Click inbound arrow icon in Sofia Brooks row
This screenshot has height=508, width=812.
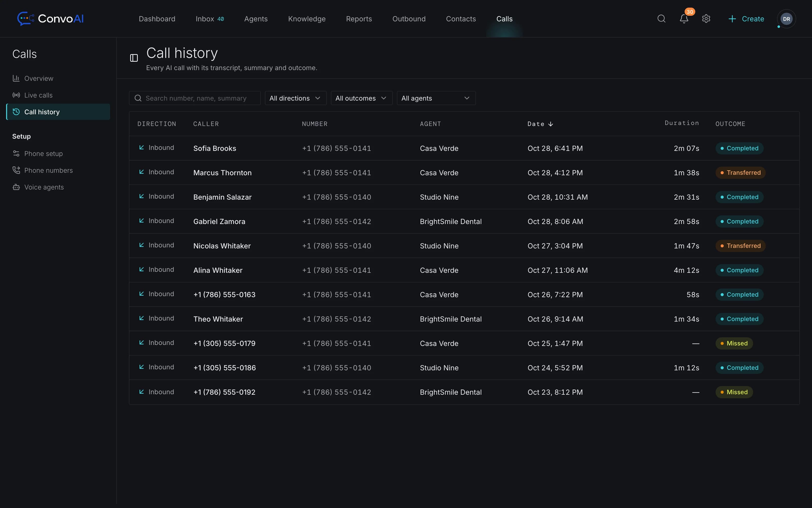(x=142, y=148)
